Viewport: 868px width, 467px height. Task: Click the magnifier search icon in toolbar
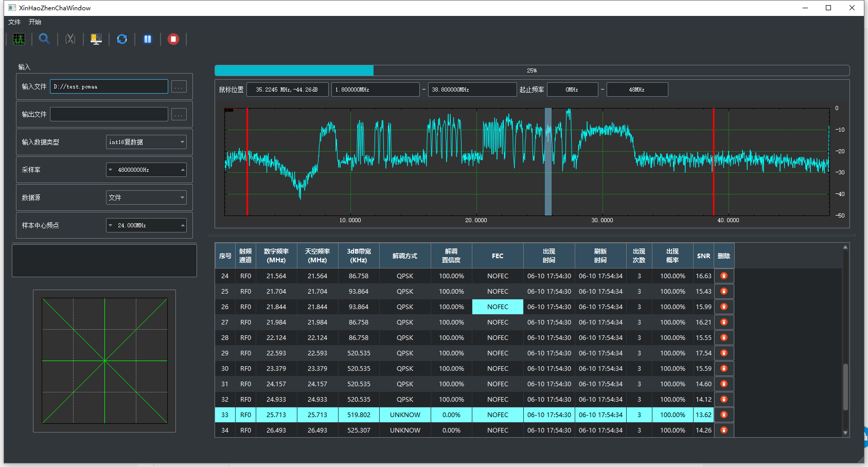pyautogui.click(x=45, y=39)
